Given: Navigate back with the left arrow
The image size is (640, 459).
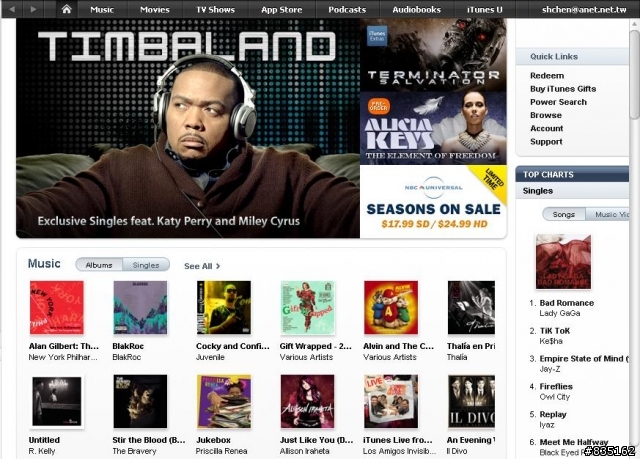Looking at the screenshot, I should pyautogui.click(x=12, y=9).
